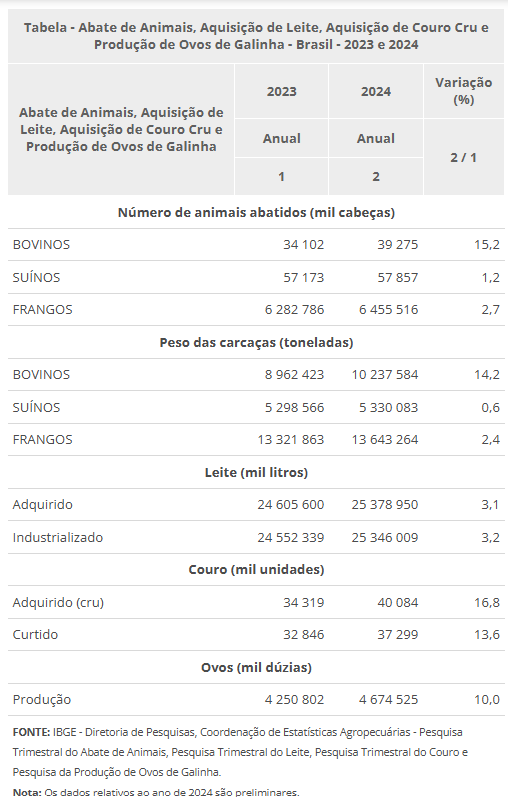Click the Couro (mil unidades) heading

256,570
